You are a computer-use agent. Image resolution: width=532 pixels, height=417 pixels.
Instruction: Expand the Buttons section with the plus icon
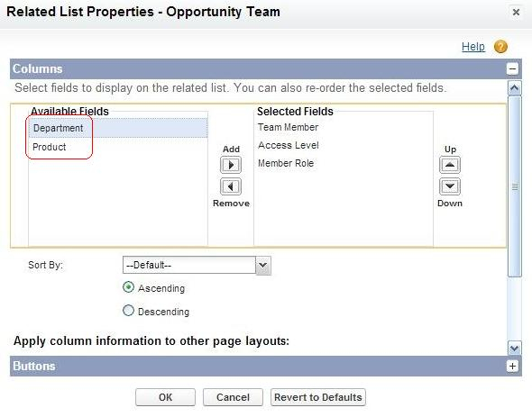click(513, 367)
